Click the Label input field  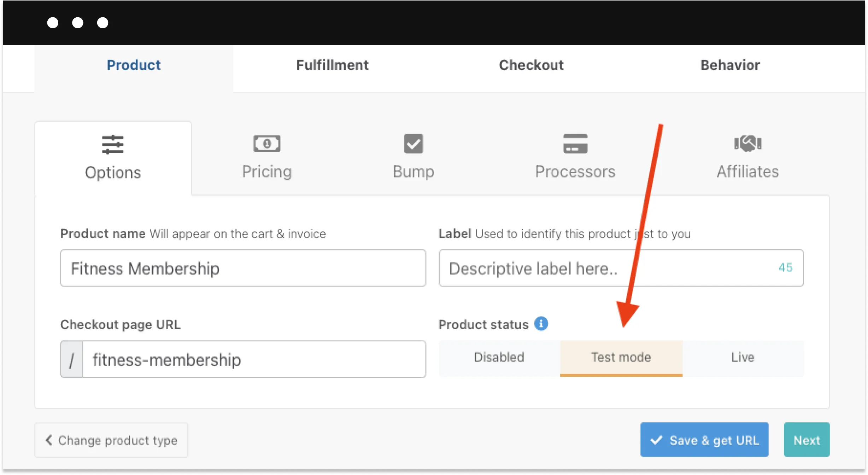621,268
